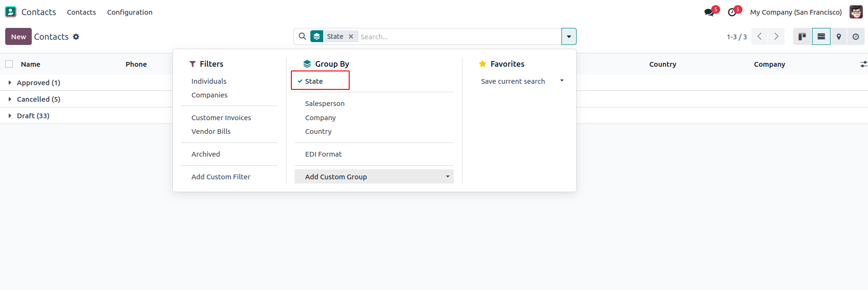Tick the select-all records checkbox

pyautogui.click(x=9, y=64)
